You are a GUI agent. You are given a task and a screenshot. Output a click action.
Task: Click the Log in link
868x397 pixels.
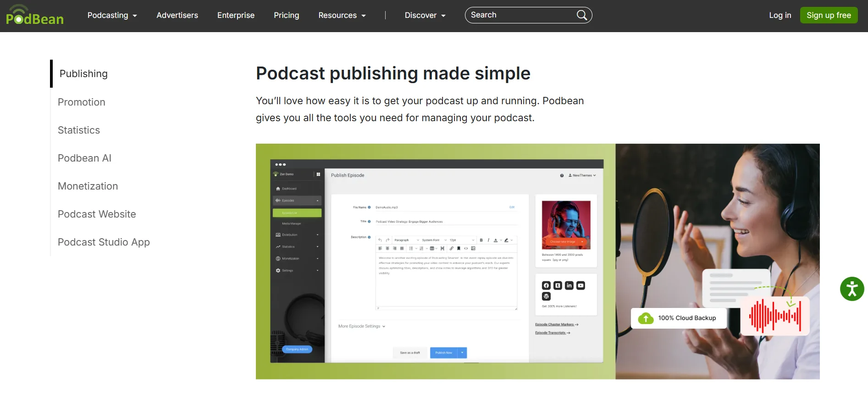(x=780, y=15)
